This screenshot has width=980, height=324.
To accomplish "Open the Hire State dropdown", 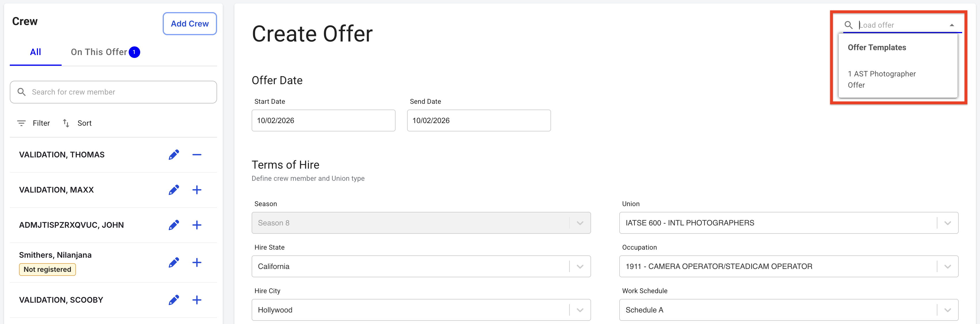I will pos(421,267).
